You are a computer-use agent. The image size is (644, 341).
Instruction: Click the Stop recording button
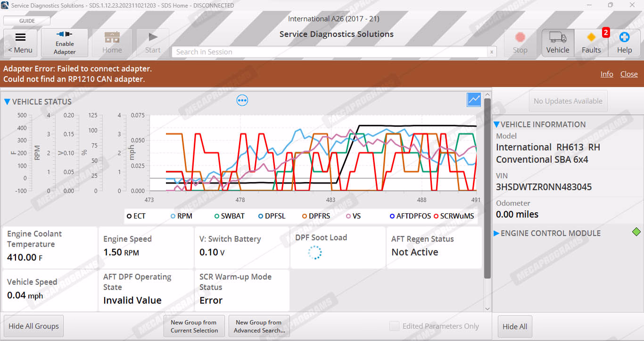pos(520,43)
